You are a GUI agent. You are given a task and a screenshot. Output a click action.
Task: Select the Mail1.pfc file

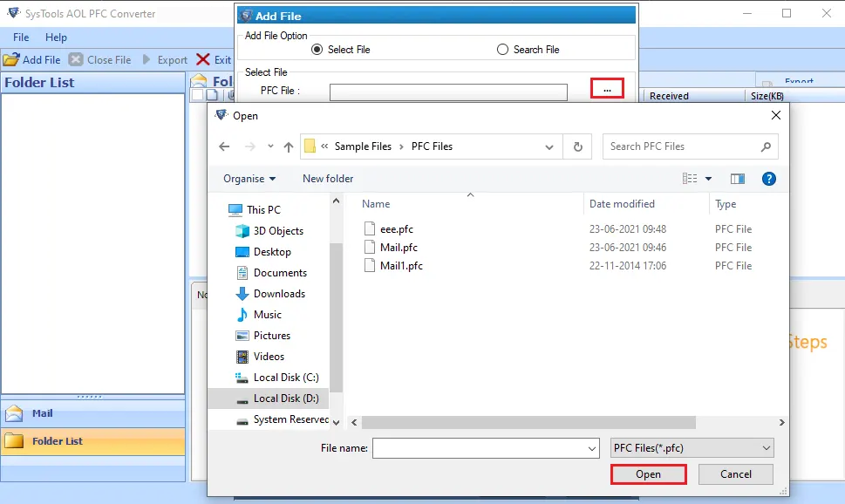click(401, 266)
